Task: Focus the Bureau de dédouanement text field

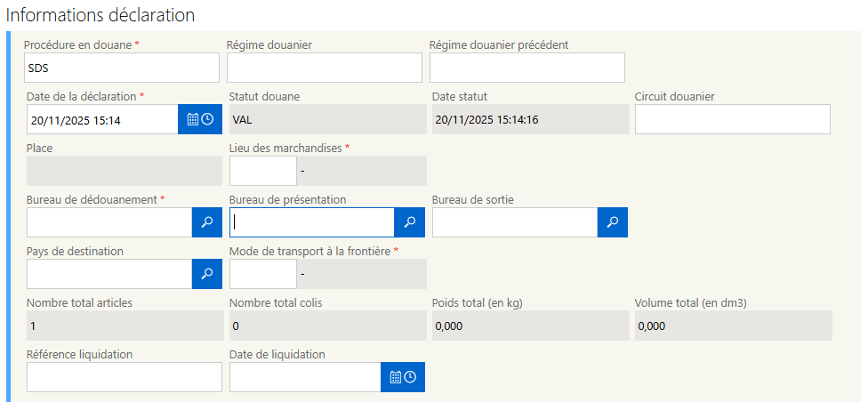Action: click(x=108, y=222)
